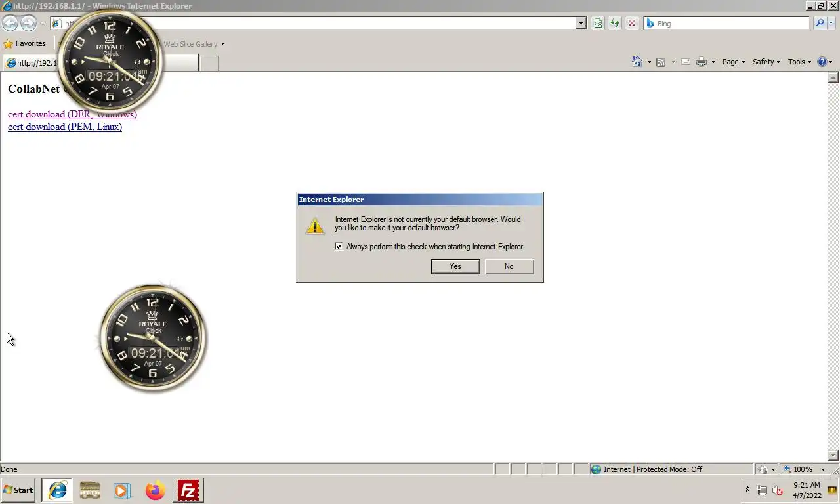
Task: Launch Firefox from the taskbar
Action: (155, 490)
